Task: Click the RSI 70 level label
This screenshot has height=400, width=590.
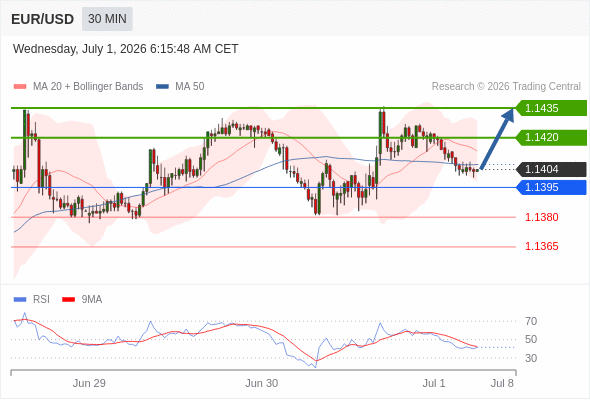Action: [531, 321]
